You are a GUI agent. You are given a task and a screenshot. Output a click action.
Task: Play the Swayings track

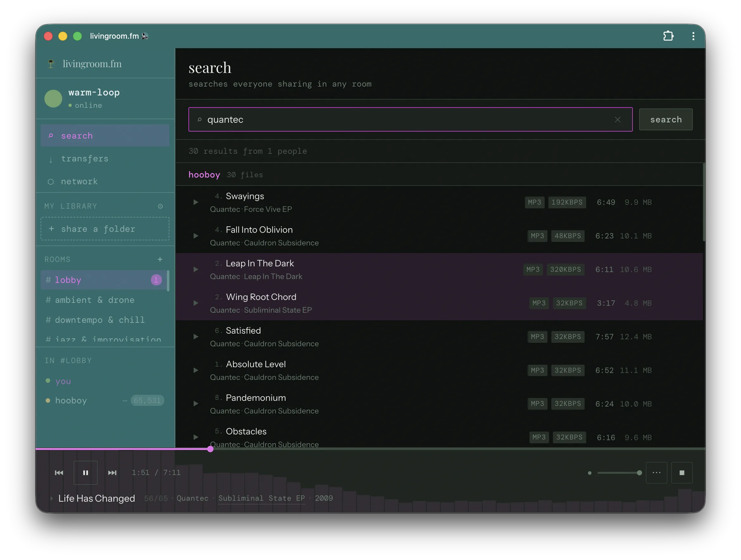[x=196, y=202]
